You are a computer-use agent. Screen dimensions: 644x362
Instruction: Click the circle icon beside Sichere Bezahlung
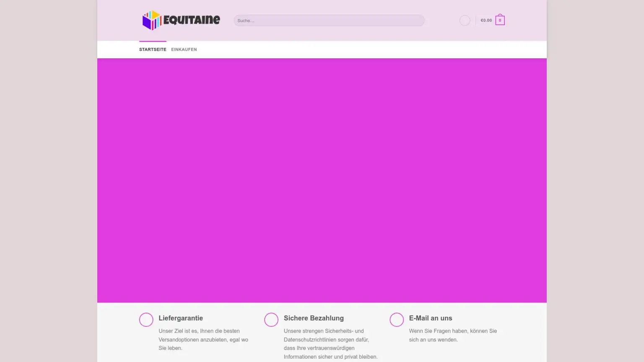pos(271,320)
